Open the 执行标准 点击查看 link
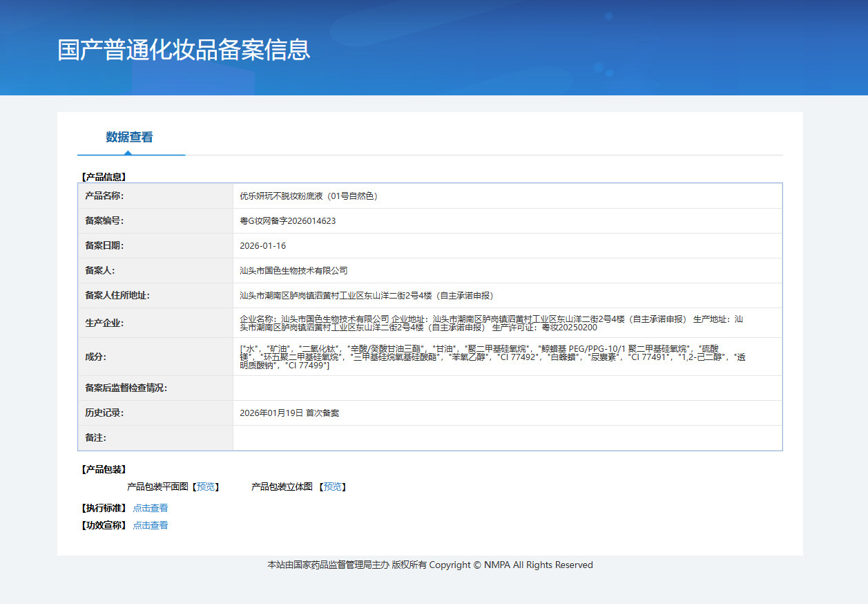The height and width of the screenshot is (604, 868). pos(151,508)
